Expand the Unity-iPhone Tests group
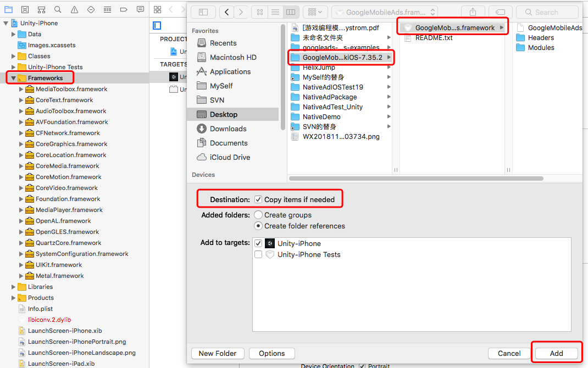588x368 pixels. 14,67
